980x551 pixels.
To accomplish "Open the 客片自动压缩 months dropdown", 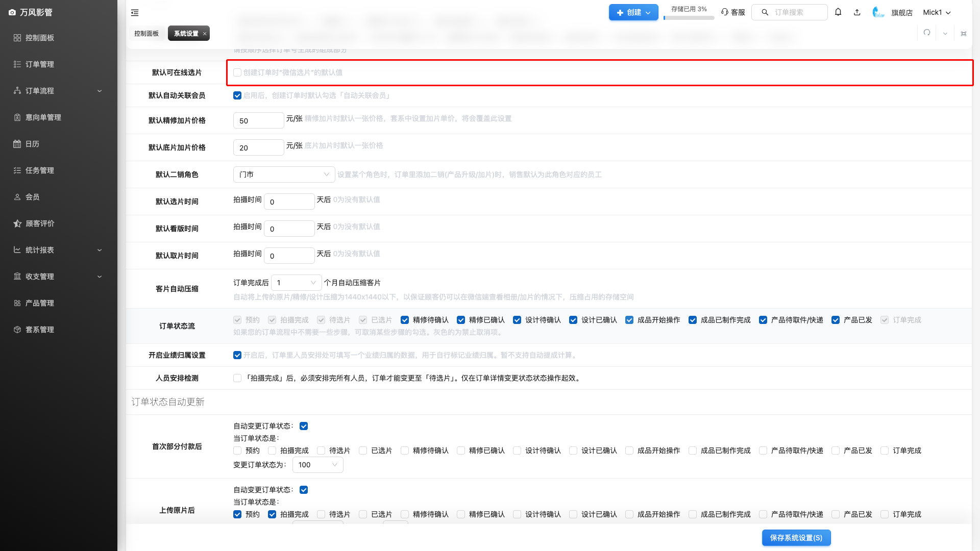I will [x=297, y=283].
